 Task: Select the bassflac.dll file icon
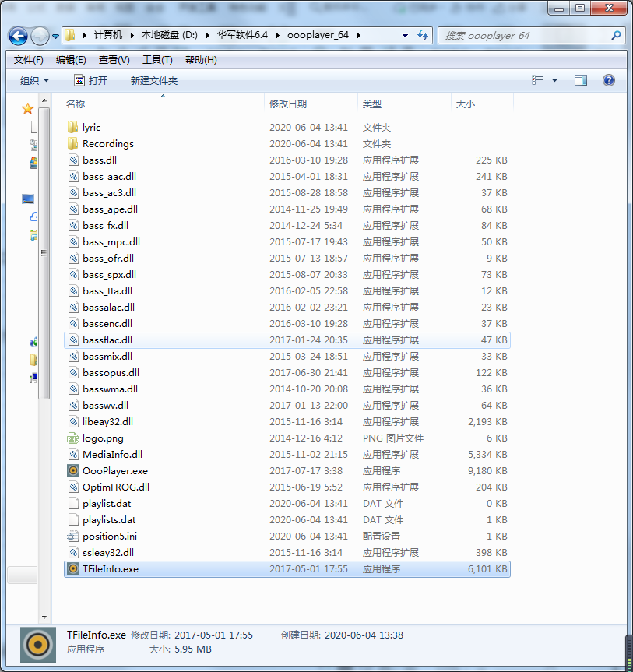(73, 340)
